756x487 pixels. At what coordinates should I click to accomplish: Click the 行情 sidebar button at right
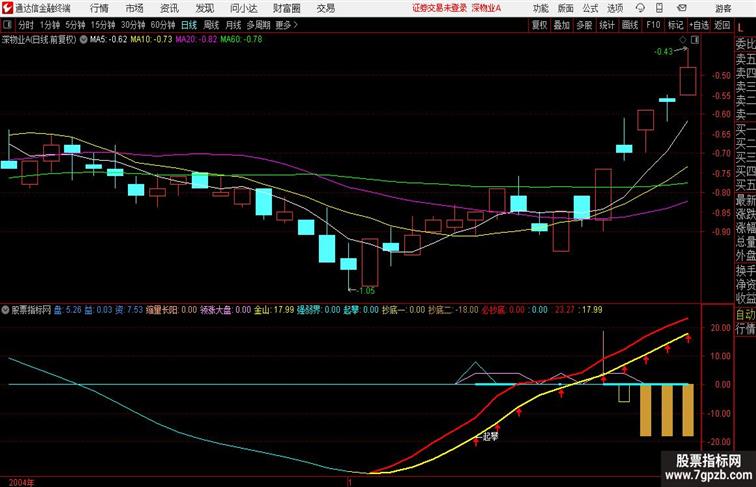pos(745,329)
